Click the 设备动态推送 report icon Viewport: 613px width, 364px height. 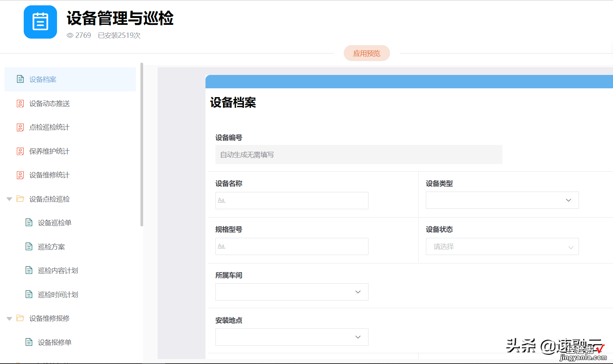click(x=20, y=104)
